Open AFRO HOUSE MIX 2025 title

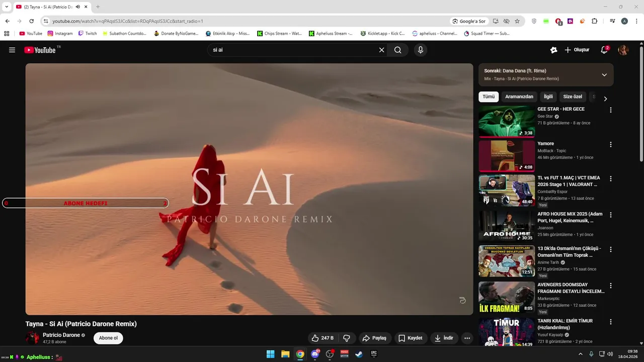[570, 217]
